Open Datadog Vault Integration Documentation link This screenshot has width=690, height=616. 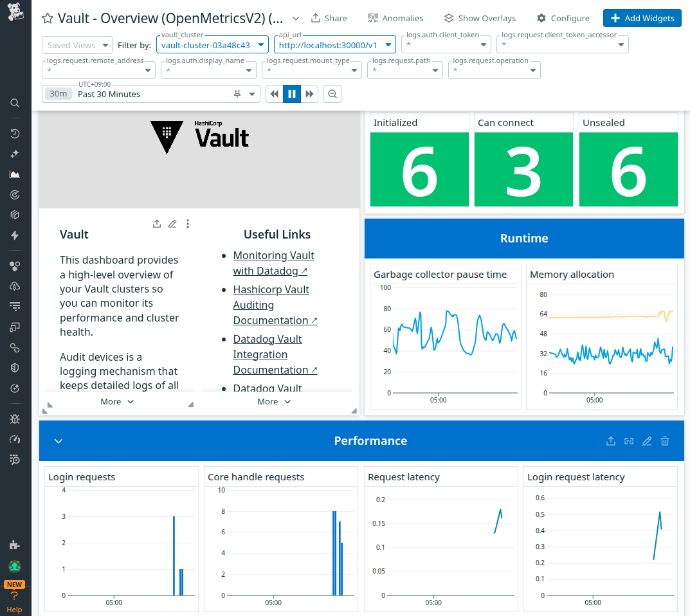(x=275, y=355)
